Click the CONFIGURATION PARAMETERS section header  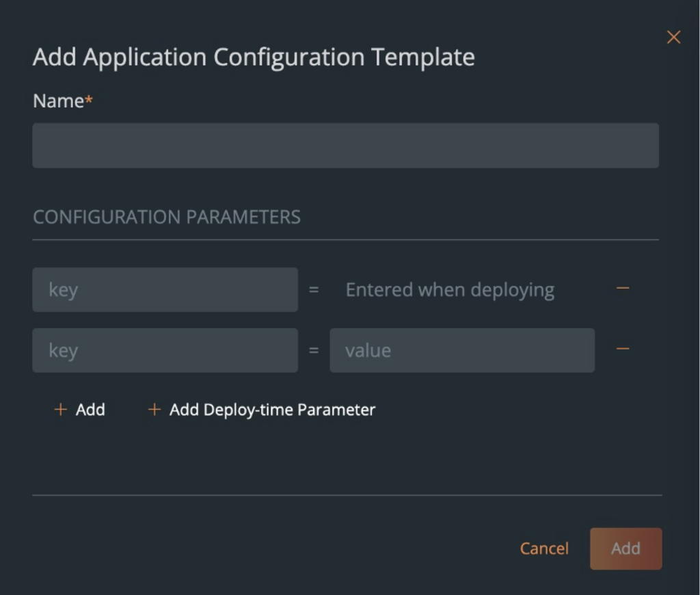[x=166, y=217]
